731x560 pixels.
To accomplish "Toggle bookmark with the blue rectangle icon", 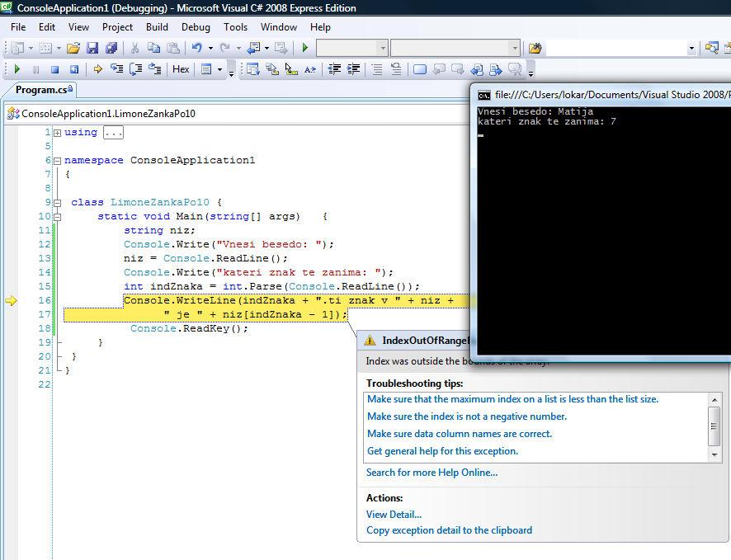I will pos(420,69).
